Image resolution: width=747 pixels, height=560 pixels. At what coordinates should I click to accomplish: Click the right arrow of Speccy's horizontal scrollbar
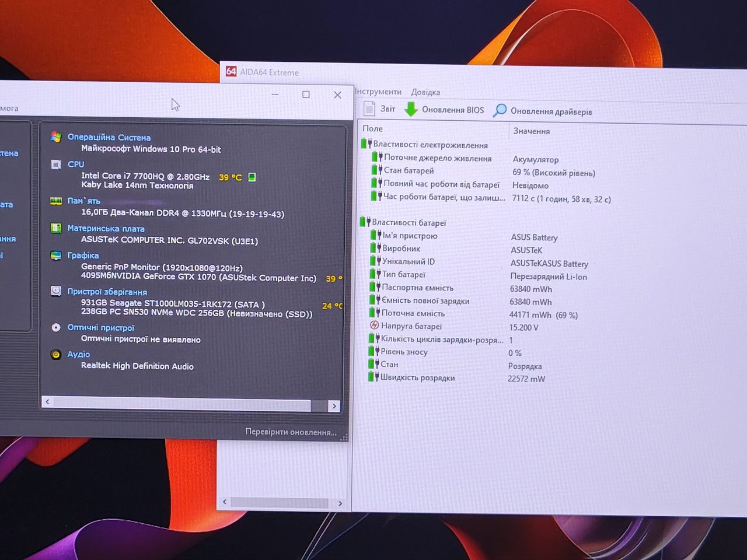(334, 406)
